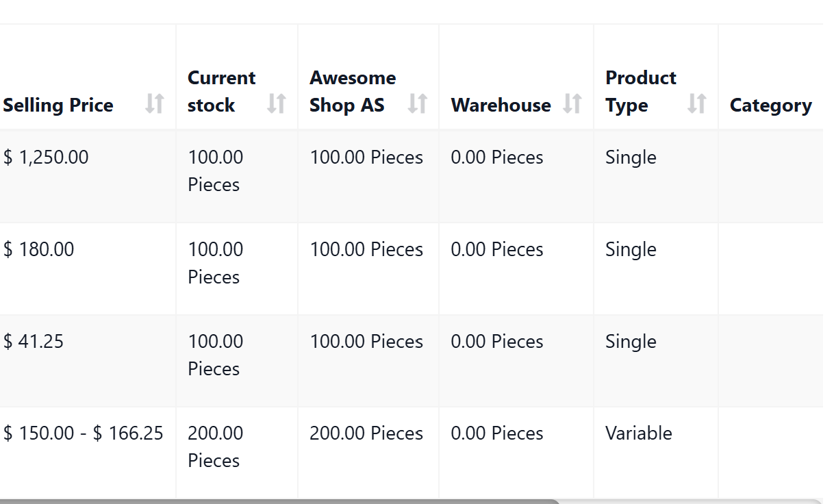Click the sort icon beside Current stock

click(276, 104)
